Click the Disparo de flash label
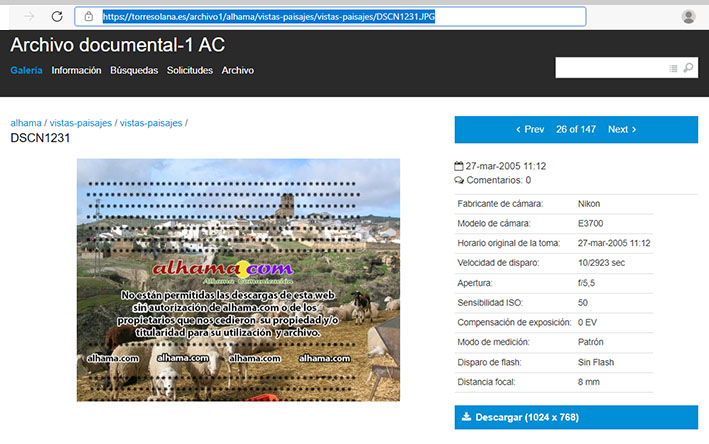The height and width of the screenshot is (444, 709). [489, 362]
